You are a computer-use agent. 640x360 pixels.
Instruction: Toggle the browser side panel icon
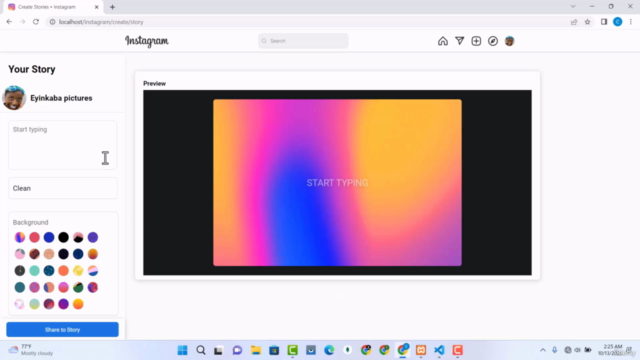tap(604, 22)
